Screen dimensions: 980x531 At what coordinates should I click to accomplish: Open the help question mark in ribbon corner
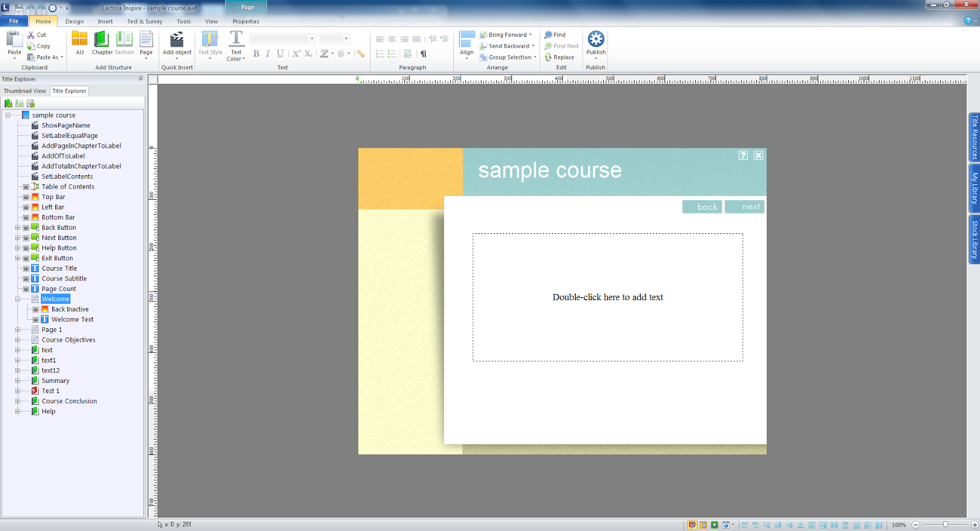click(968, 21)
